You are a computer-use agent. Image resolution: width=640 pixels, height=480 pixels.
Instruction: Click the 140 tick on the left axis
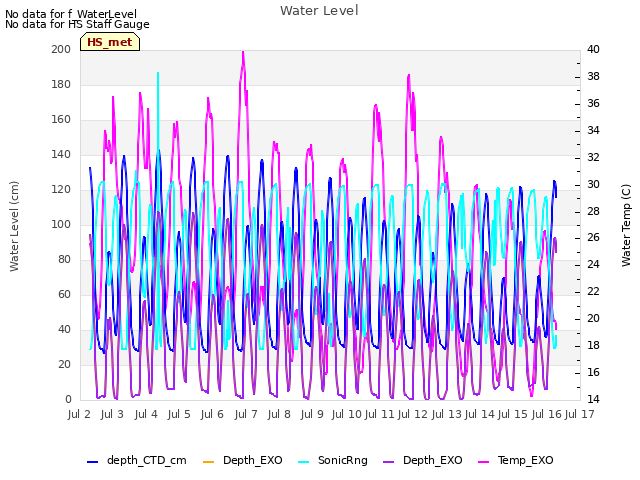[x=61, y=154]
